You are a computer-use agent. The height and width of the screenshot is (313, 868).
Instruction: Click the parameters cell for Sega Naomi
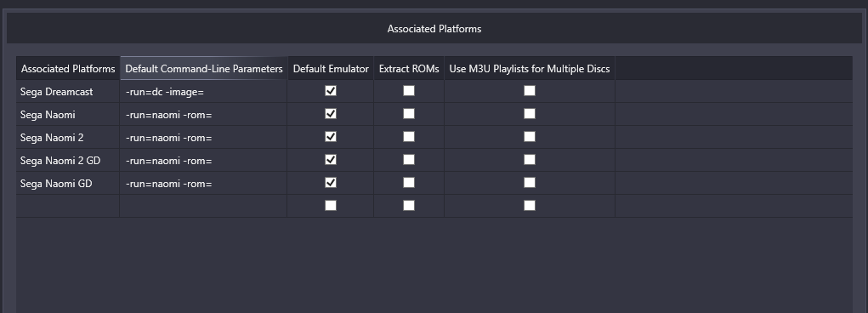(x=204, y=114)
